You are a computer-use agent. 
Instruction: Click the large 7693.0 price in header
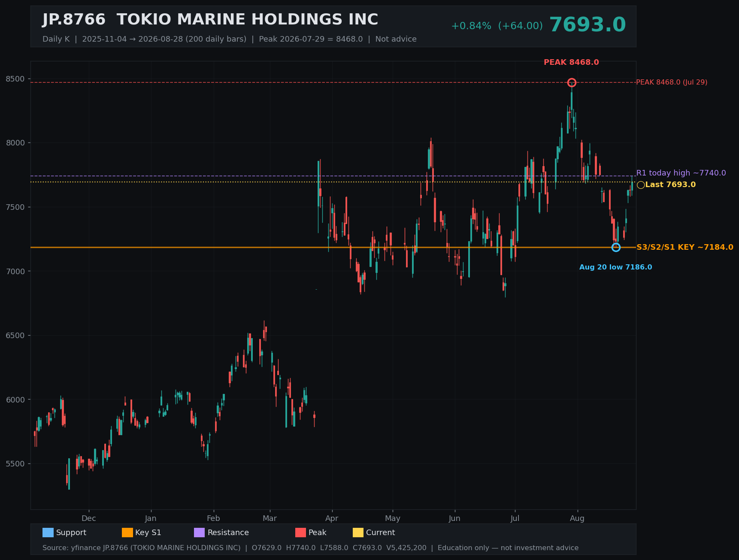(588, 25)
